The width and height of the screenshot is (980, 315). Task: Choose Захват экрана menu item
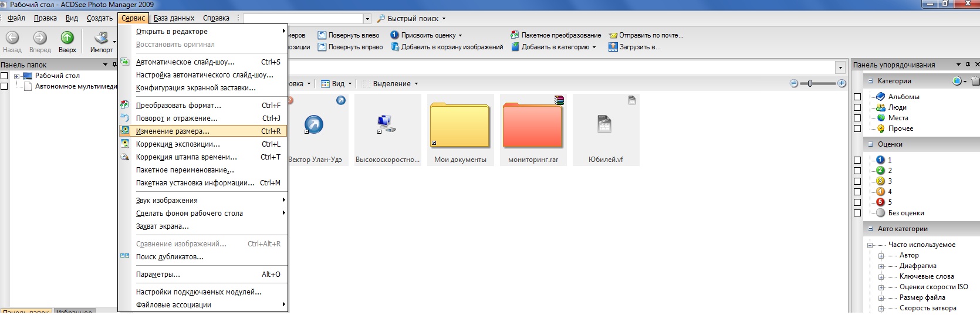(x=203, y=226)
